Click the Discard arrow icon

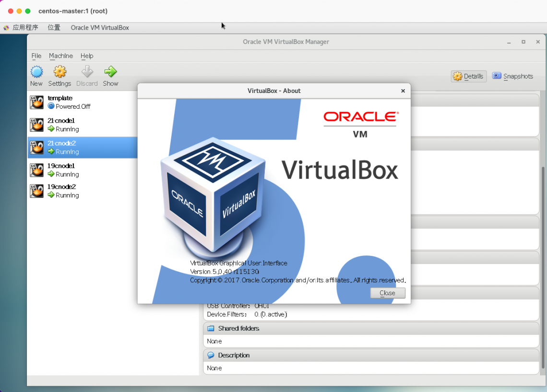coord(87,72)
